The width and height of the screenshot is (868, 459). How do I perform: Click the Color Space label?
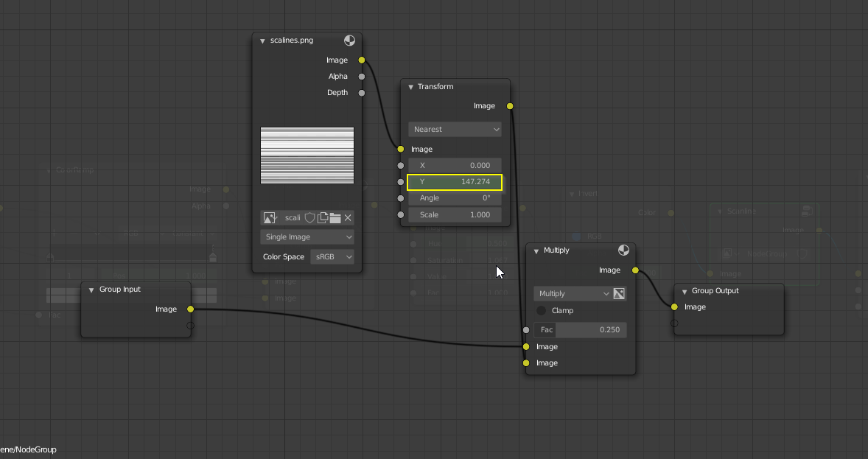click(x=284, y=257)
